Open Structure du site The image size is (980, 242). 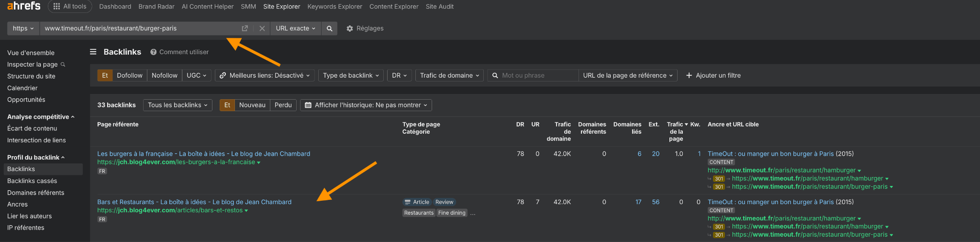pyautogui.click(x=31, y=76)
